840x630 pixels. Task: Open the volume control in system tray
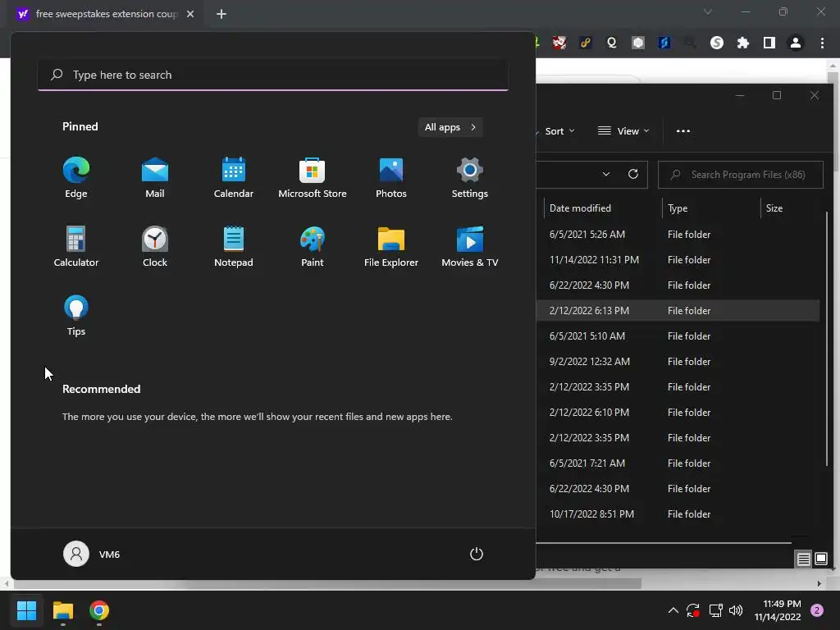736,610
